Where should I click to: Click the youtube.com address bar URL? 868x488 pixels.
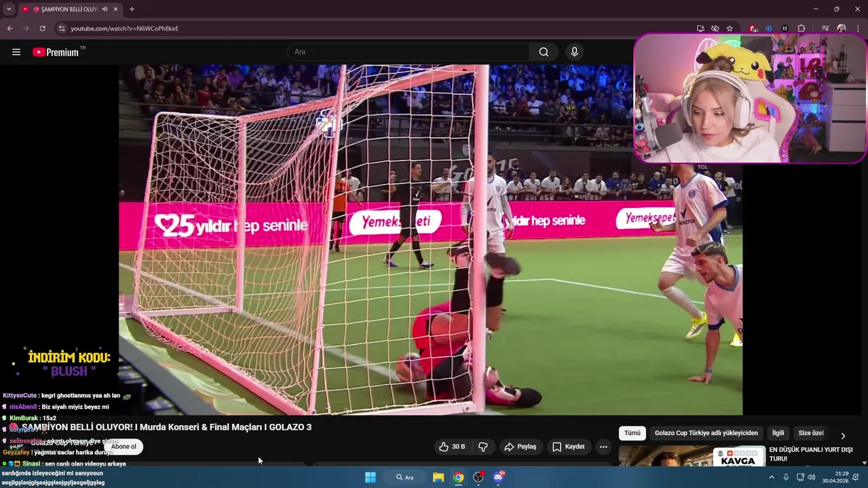click(125, 28)
